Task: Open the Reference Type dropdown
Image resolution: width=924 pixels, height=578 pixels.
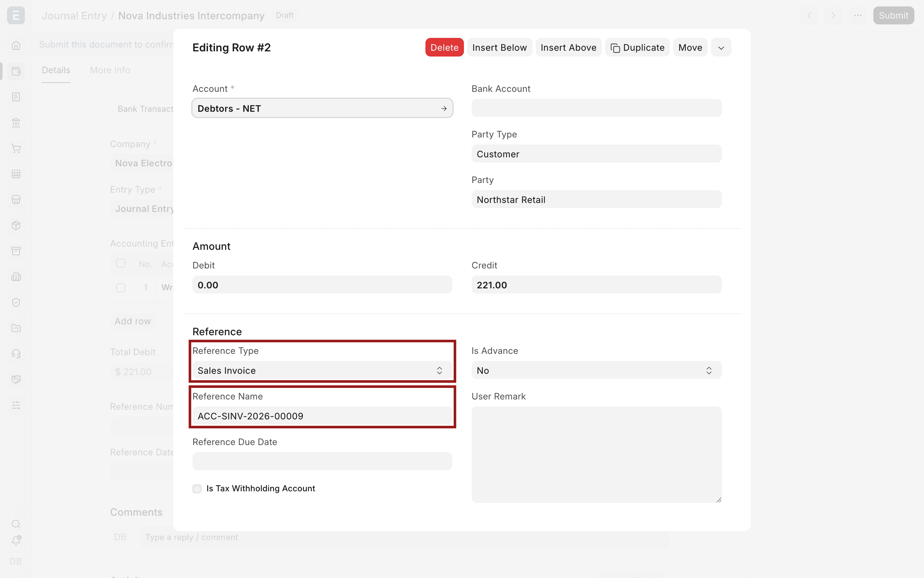Action: click(322, 370)
